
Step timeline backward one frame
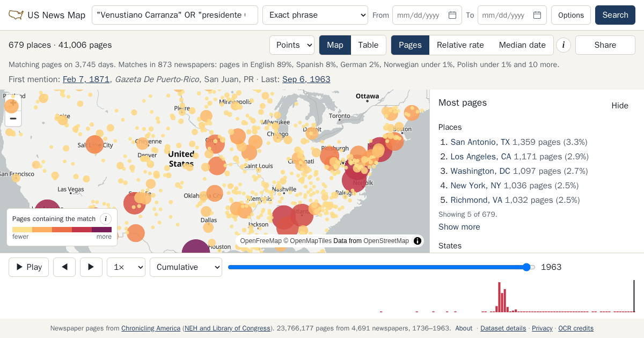point(64,267)
